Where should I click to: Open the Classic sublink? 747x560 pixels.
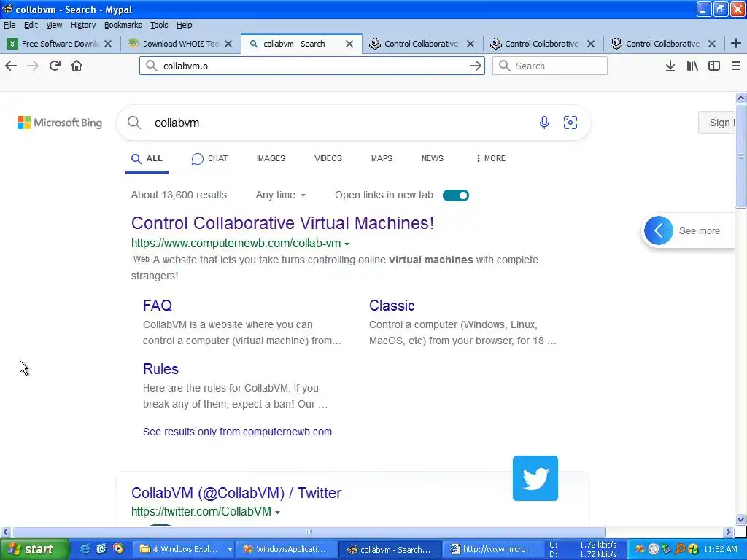point(392,306)
